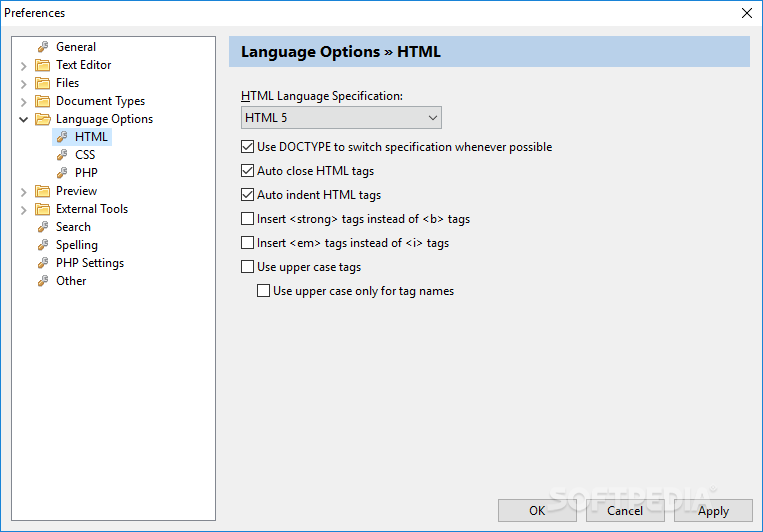Click the Preview folder icon
Screen dimensions: 763x532
43,191
